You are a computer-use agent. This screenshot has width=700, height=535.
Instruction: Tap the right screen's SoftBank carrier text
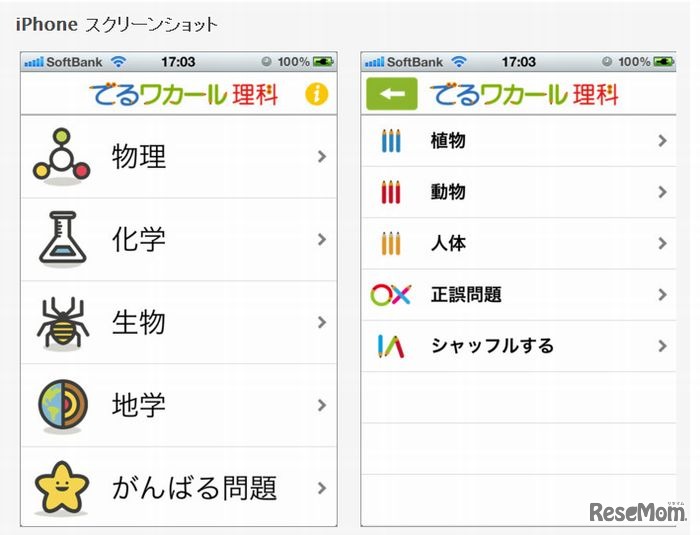click(x=415, y=62)
